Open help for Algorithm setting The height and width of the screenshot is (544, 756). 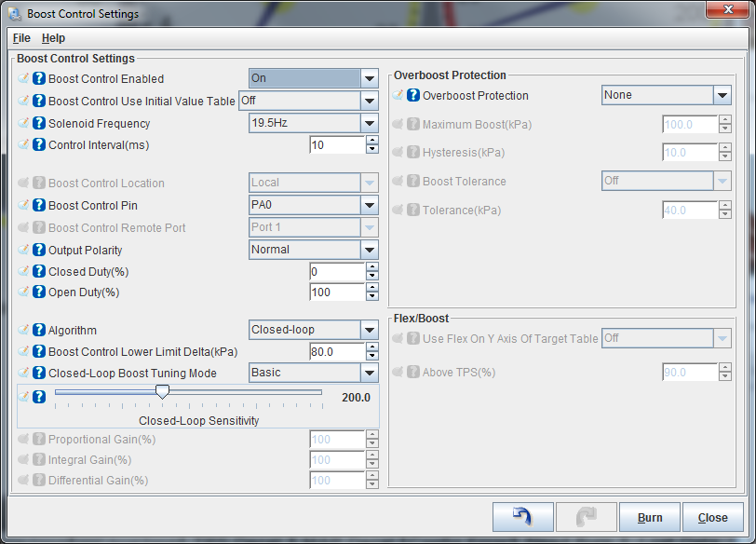tap(39, 330)
